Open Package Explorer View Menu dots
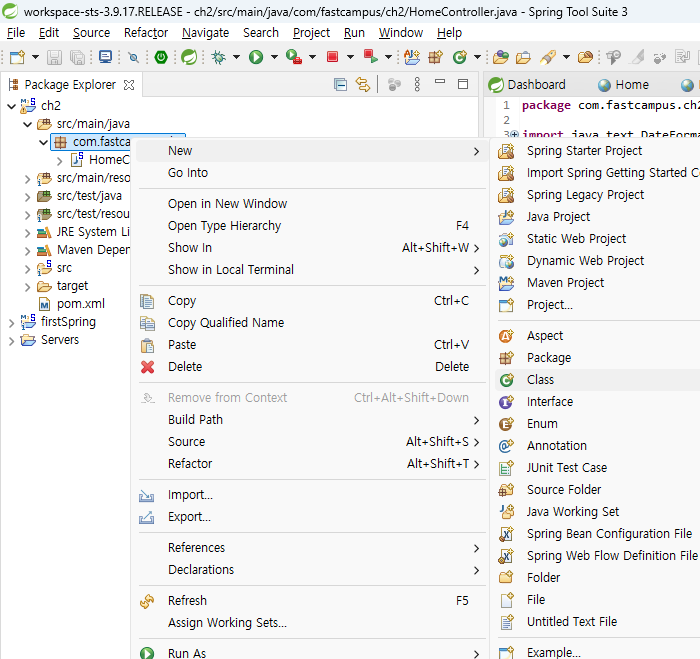The image size is (700, 659). [x=417, y=84]
